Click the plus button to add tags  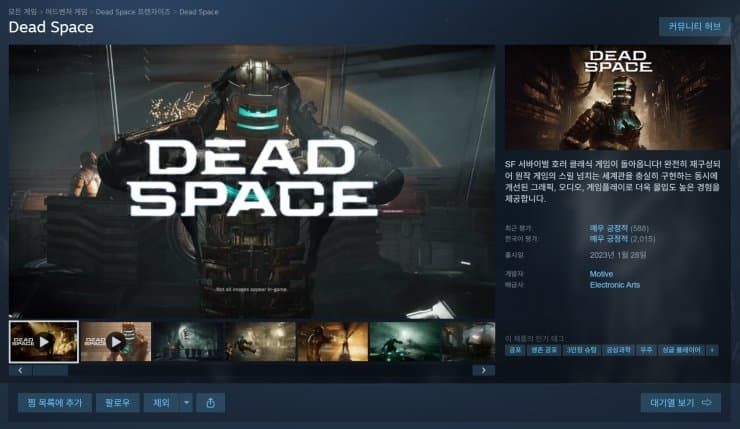click(x=712, y=350)
